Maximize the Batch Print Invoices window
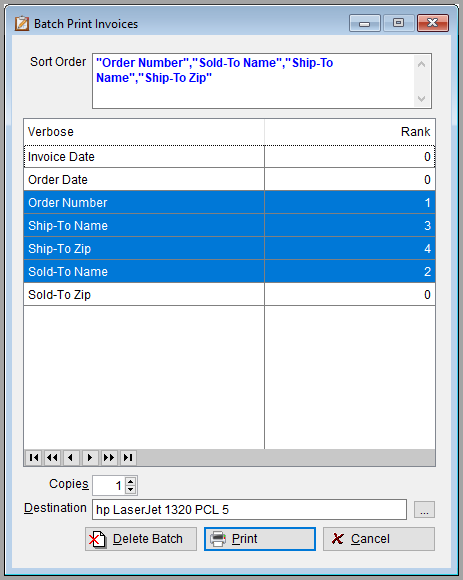 point(398,23)
